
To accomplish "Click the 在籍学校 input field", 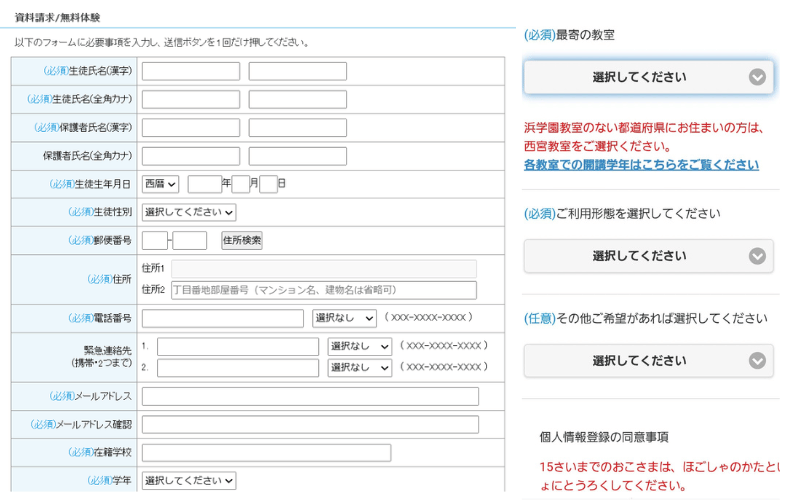I will [266, 453].
